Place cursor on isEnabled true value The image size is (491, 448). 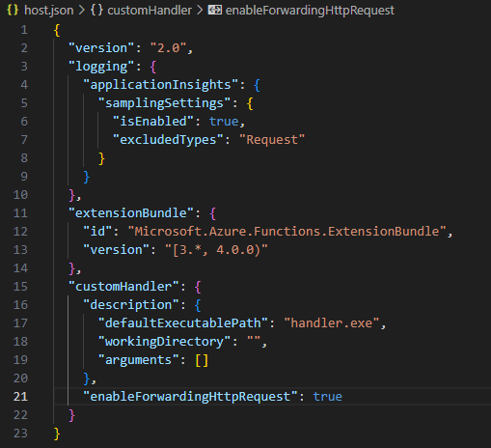pos(224,122)
